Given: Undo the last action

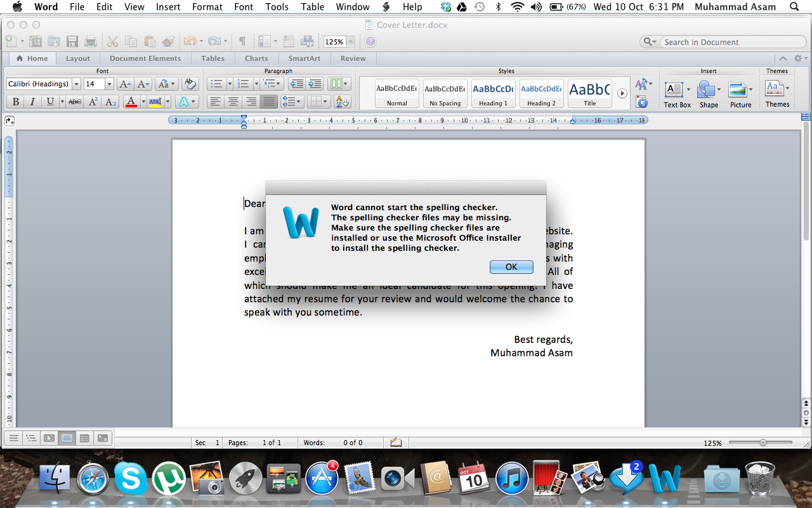Looking at the screenshot, I should pyautogui.click(x=190, y=42).
